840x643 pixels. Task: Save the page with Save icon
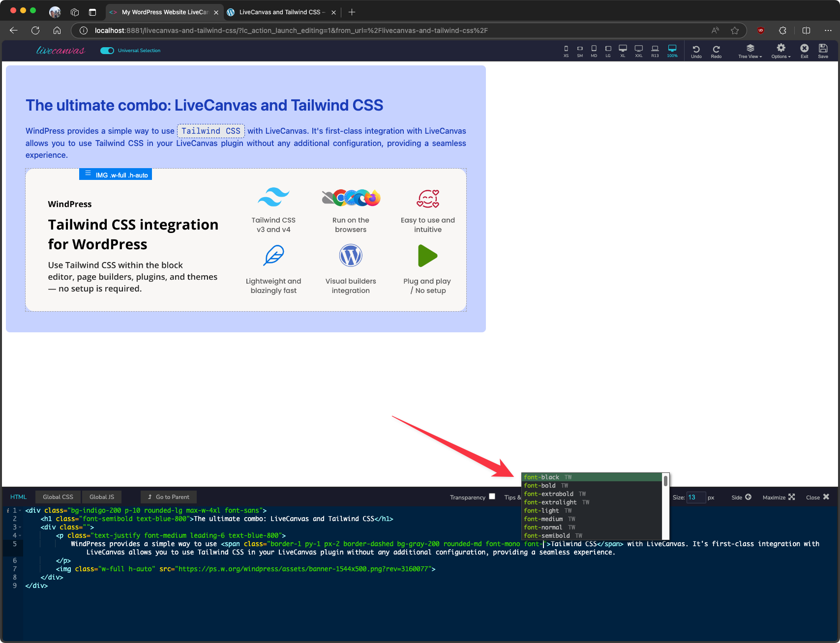(823, 51)
